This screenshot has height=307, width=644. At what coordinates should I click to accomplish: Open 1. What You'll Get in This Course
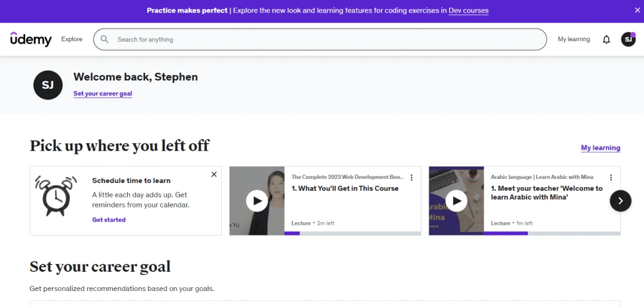345,188
